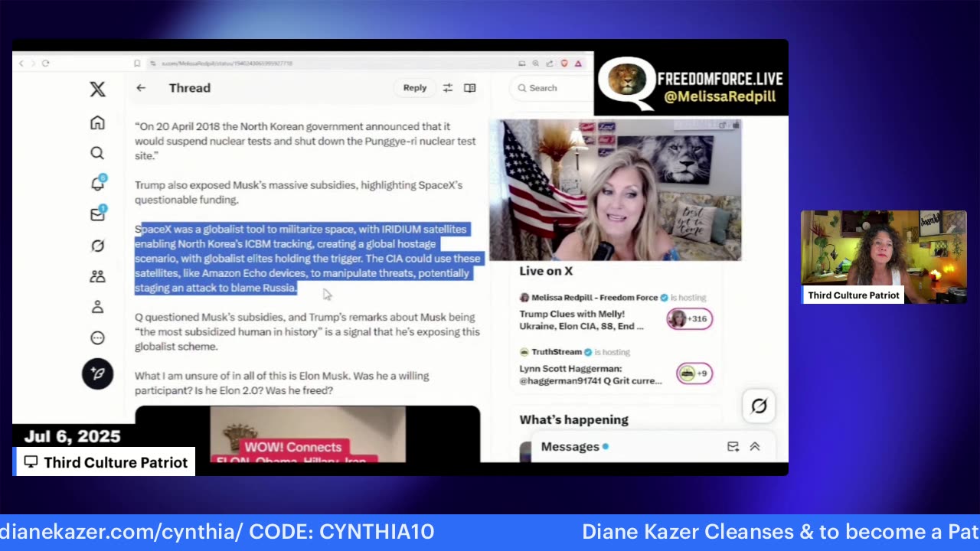Click the Reply button in thread header
This screenshot has height=551, width=980.
pos(415,88)
